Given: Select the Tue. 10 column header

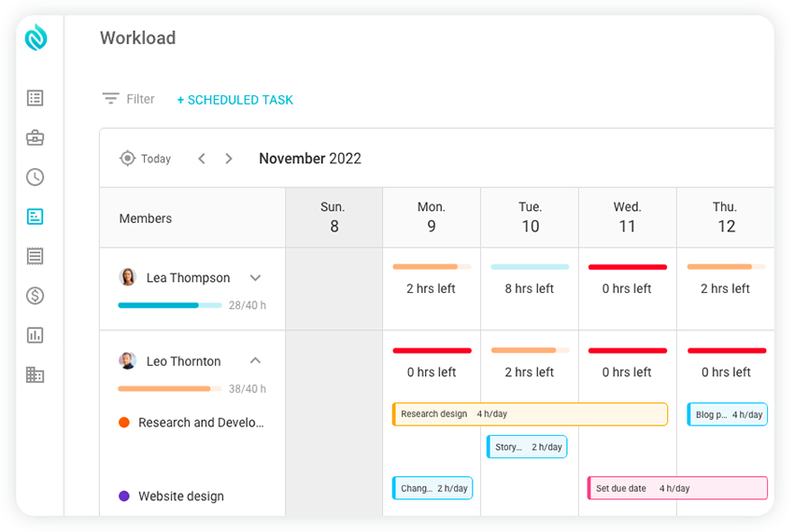Looking at the screenshot, I should [x=530, y=217].
